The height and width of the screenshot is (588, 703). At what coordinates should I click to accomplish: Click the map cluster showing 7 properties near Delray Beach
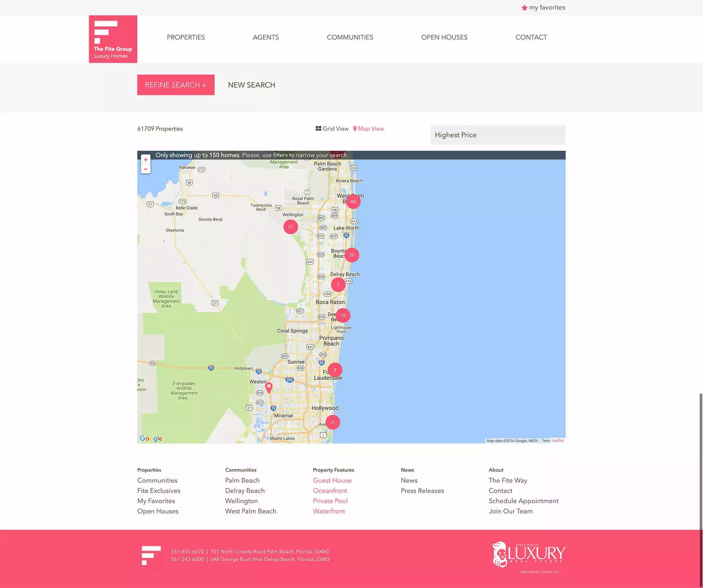[x=338, y=284]
